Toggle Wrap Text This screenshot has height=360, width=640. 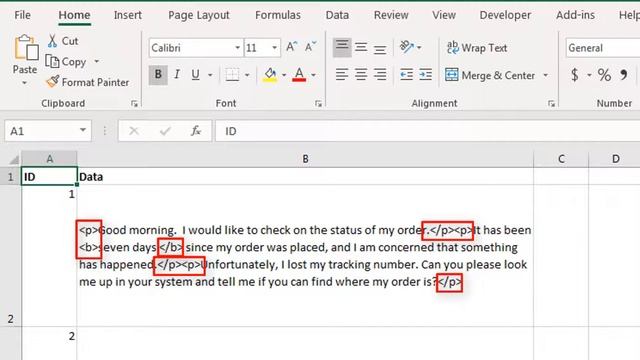477,48
